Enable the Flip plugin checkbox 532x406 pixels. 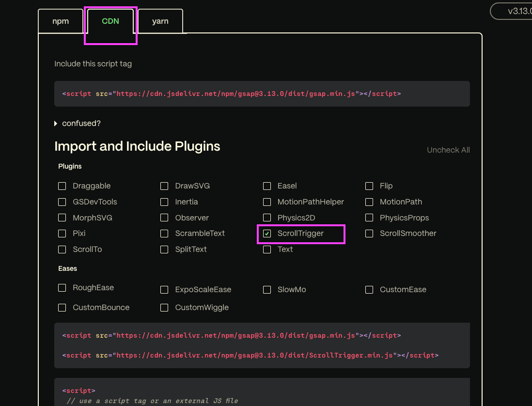coord(369,186)
